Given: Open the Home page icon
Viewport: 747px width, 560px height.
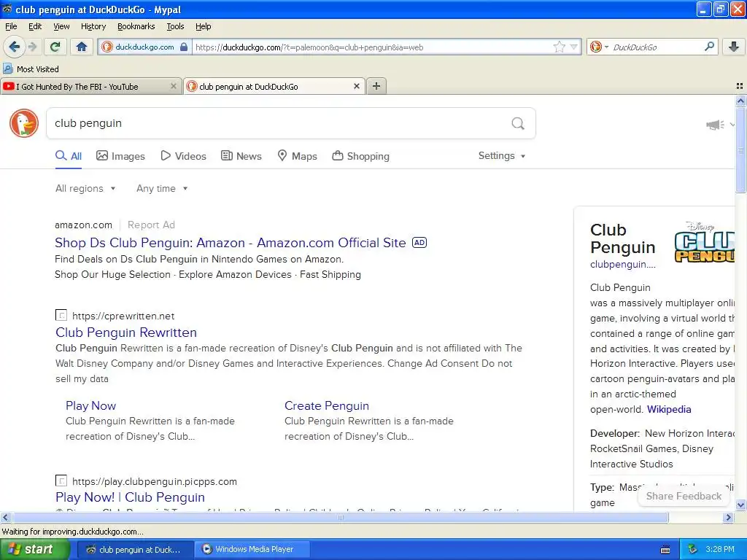Looking at the screenshot, I should click(82, 47).
